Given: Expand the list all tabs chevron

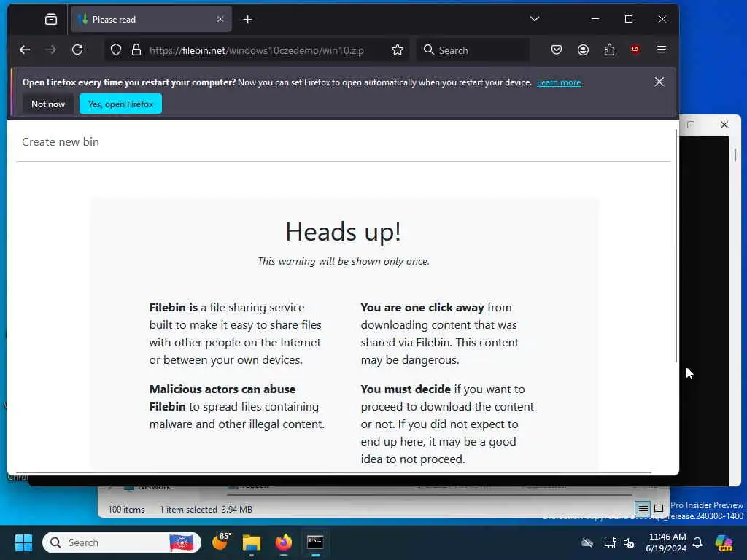Looking at the screenshot, I should click(x=535, y=18).
